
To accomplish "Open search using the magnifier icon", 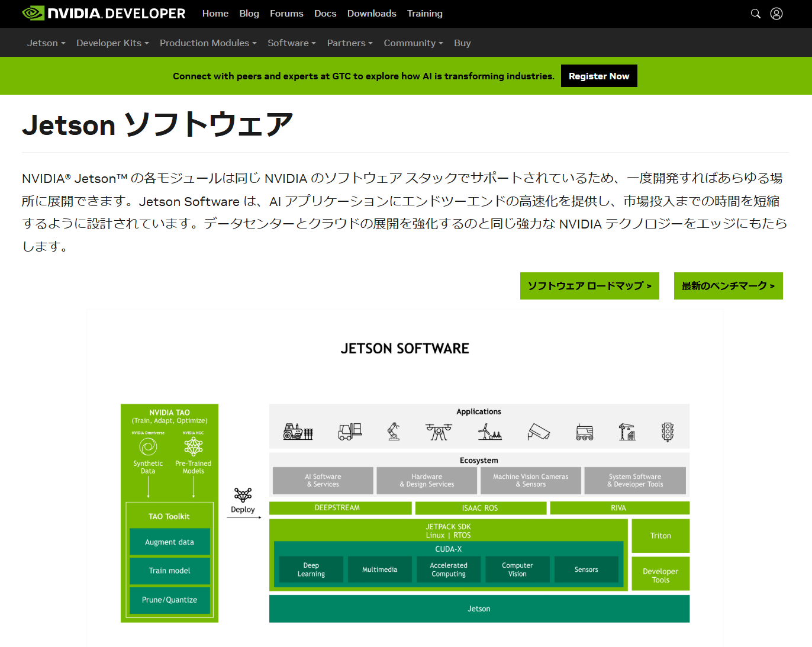I will click(756, 13).
